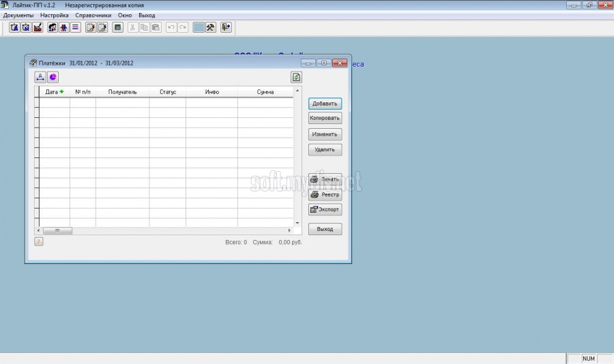
Task: Click the 'Всего: 0' text
Action: pos(236,242)
